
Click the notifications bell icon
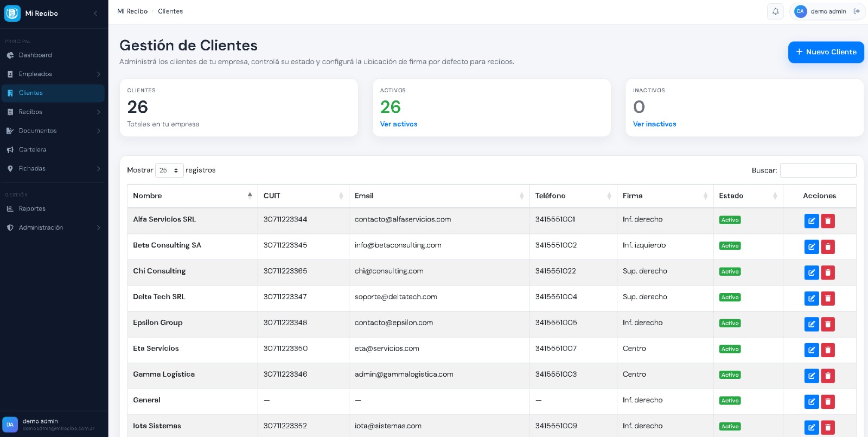(775, 11)
